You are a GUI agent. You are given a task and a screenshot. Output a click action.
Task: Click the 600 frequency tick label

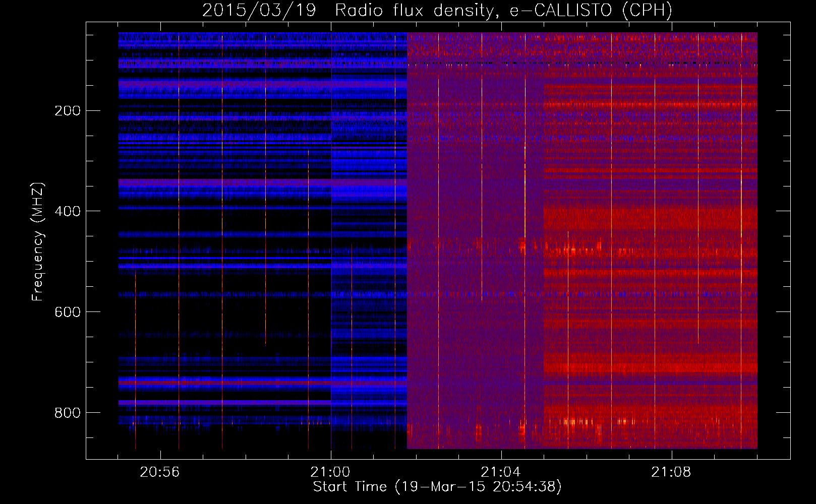pyautogui.click(x=67, y=312)
